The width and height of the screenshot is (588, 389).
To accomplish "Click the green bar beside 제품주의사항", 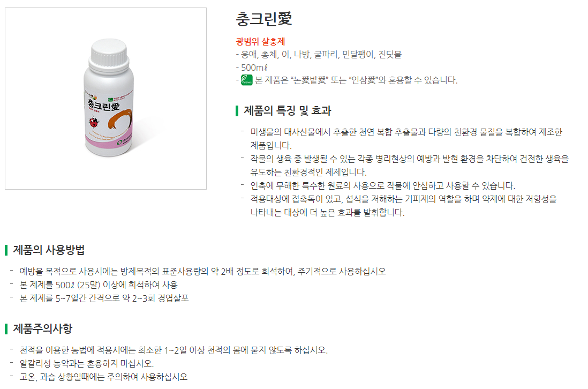I will [6, 328].
